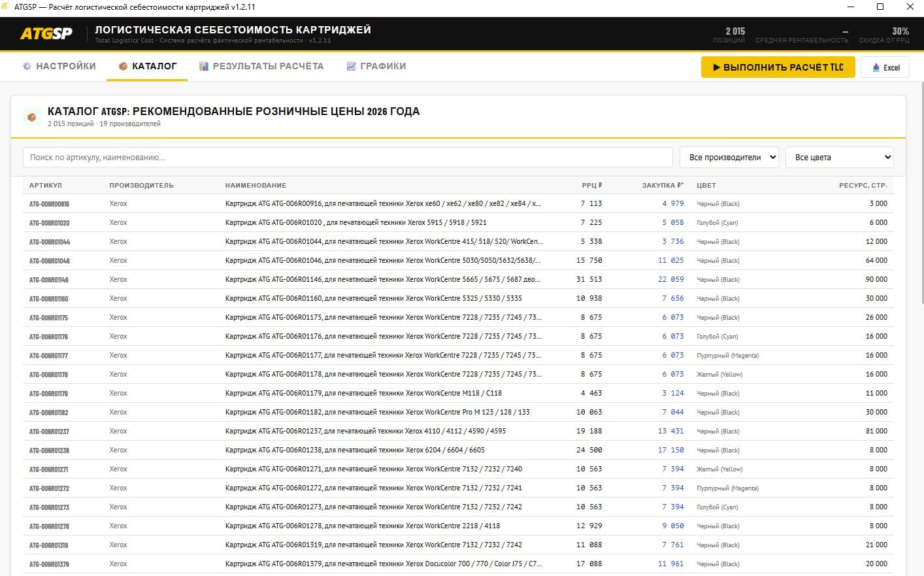Click the box icon beside Каталог
Viewport: 924px width, 576px height.
coord(123,66)
